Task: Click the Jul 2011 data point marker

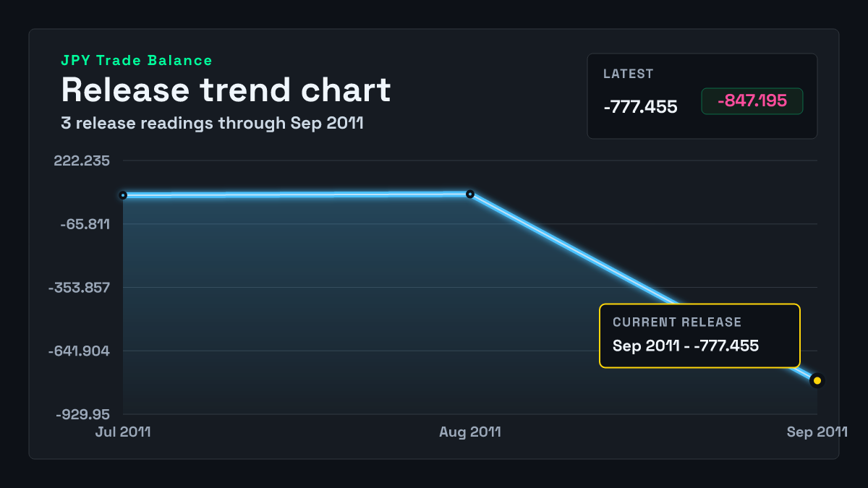Action: (x=123, y=195)
